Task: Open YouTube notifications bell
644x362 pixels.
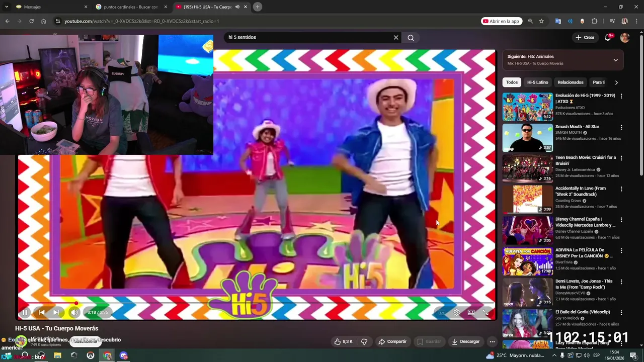Action: point(608,37)
